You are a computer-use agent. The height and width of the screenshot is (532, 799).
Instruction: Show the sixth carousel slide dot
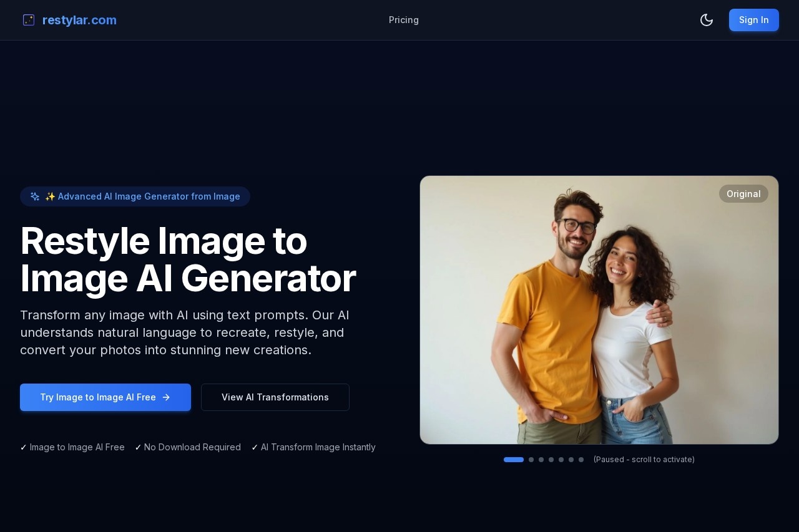tap(571, 460)
